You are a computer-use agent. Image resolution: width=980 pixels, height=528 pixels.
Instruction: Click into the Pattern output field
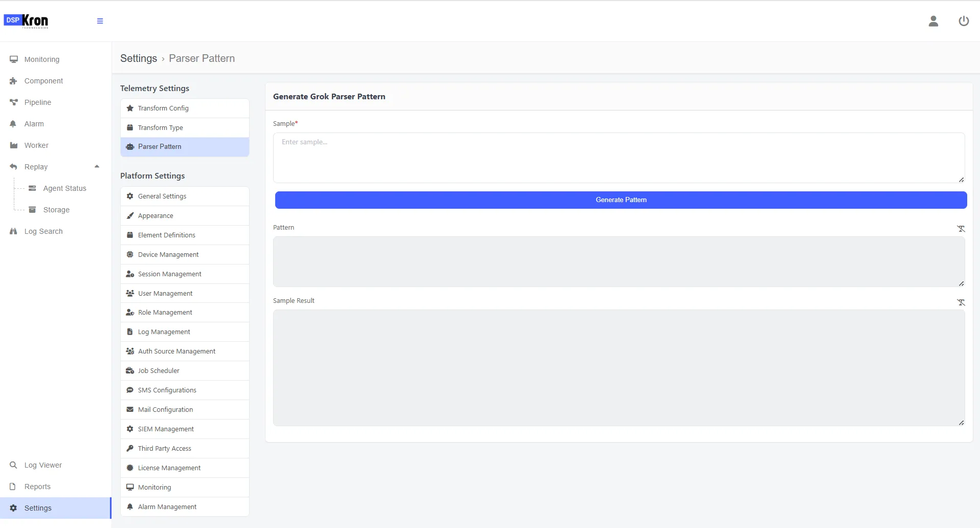coord(619,261)
